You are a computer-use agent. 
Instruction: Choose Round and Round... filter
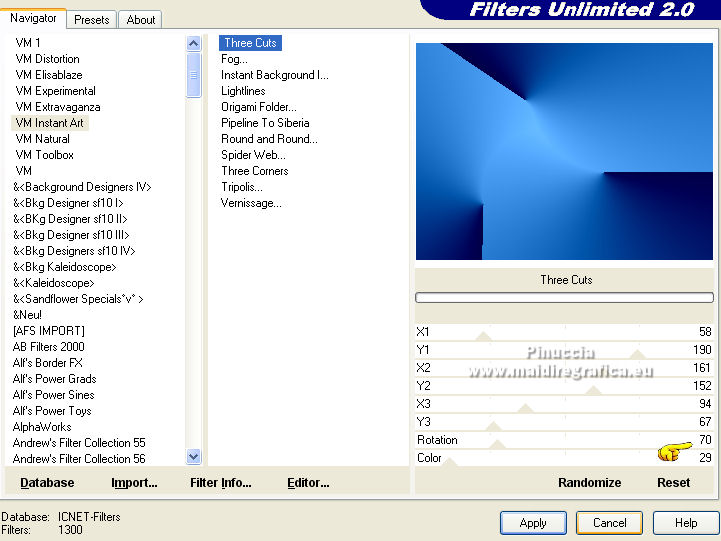point(269,139)
